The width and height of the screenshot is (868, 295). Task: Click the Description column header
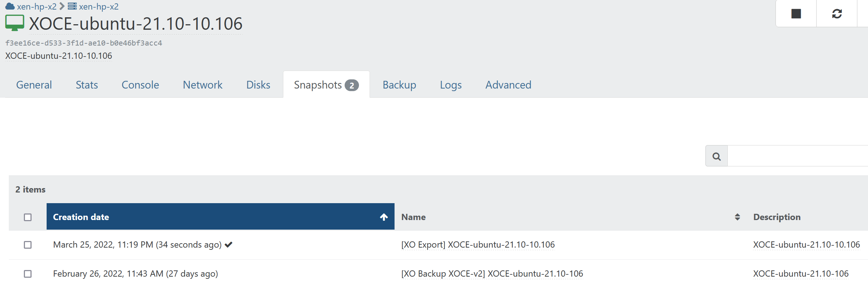tap(777, 217)
